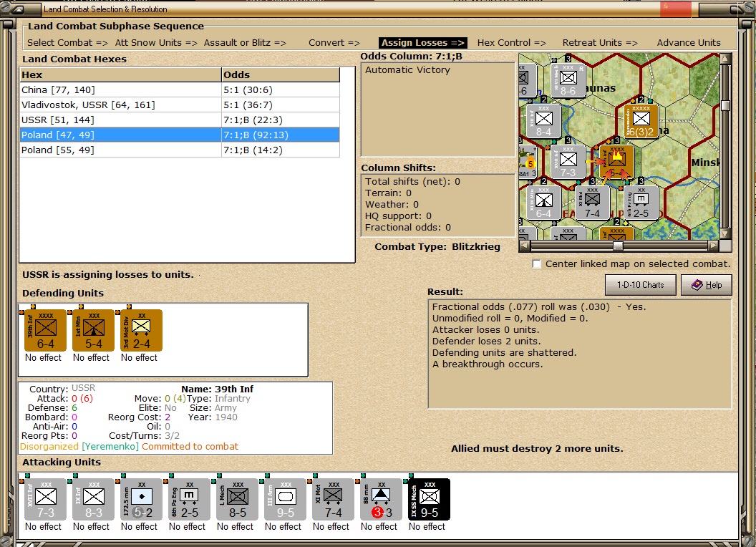Select the 1st Mtn 5-4 defending unit

93,330
